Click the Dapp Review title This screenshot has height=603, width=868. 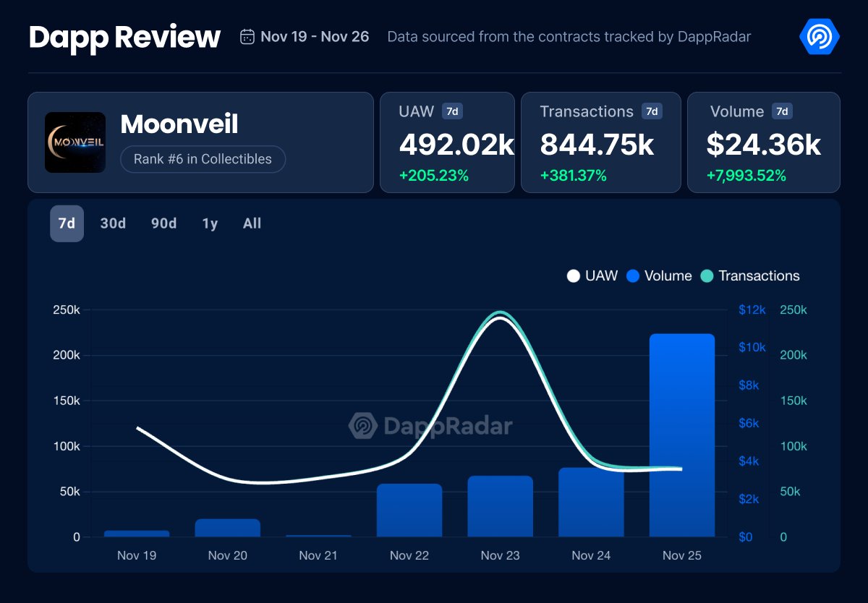point(124,37)
